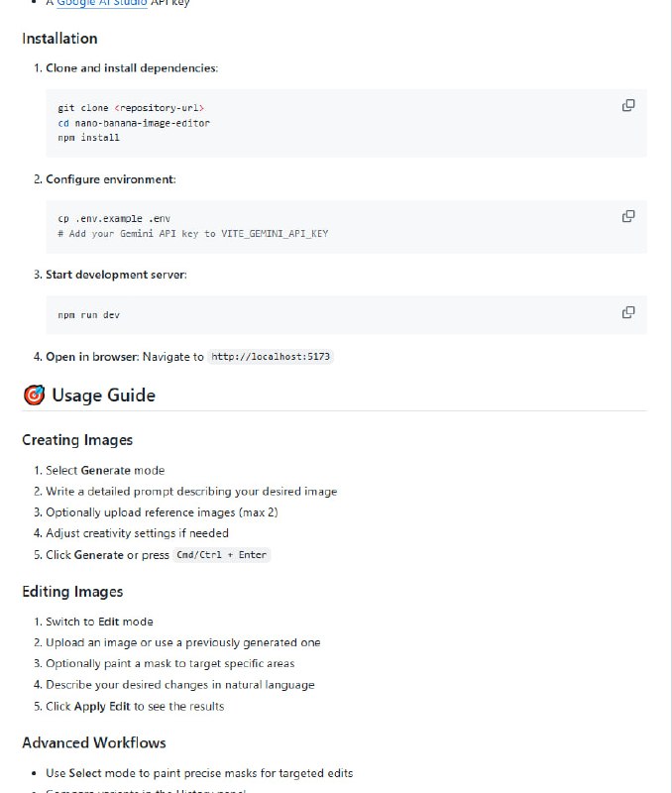Screen dimensions: 672x793
Task: Click the Cmd/Ctrl + Enter shortcut text
Action: [x=222, y=555]
